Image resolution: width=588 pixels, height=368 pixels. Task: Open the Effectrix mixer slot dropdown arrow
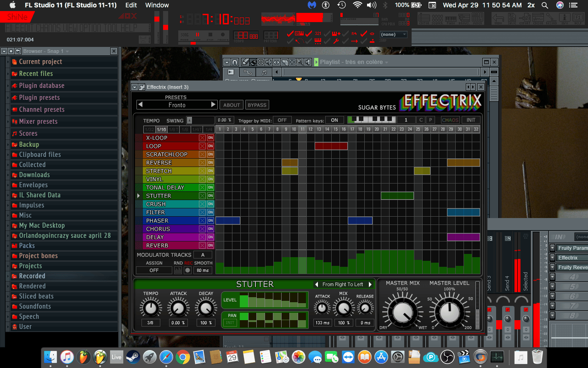pyautogui.click(x=552, y=258)
